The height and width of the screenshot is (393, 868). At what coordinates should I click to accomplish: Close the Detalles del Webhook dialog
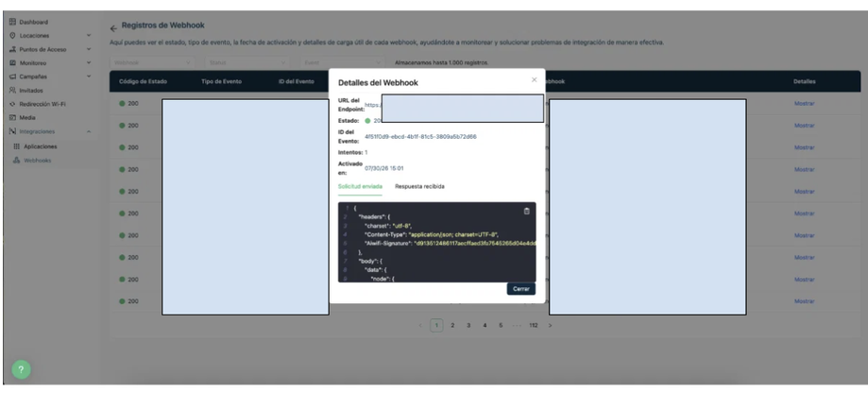[x=535, y=79]
